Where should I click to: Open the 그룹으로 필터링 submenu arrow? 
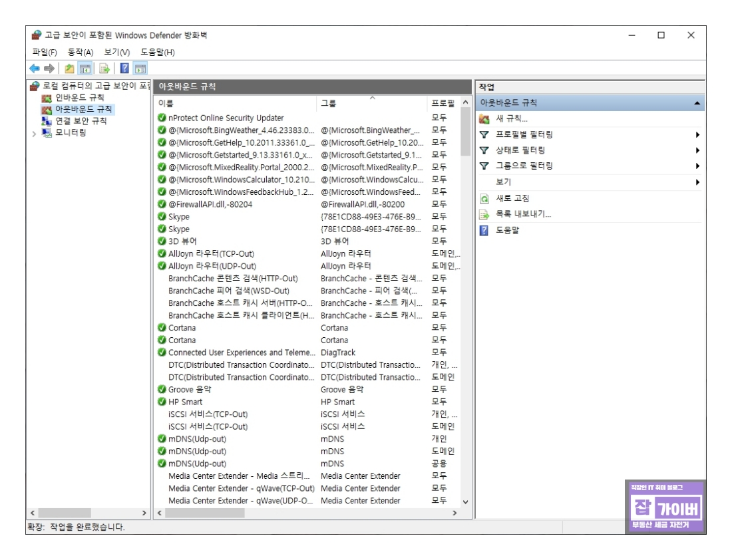[x=697, y=166]
